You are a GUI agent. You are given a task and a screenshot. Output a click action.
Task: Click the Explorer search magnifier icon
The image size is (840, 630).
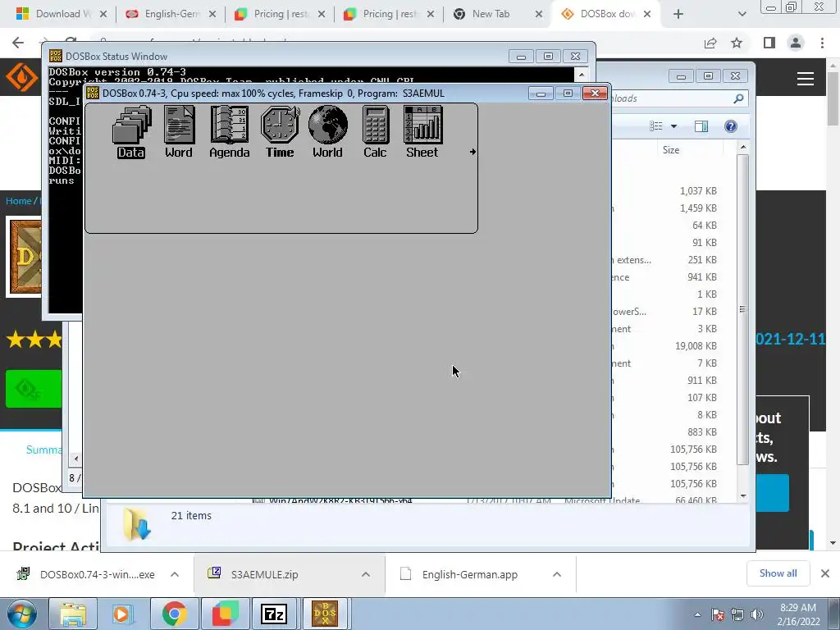click(738, 98)
